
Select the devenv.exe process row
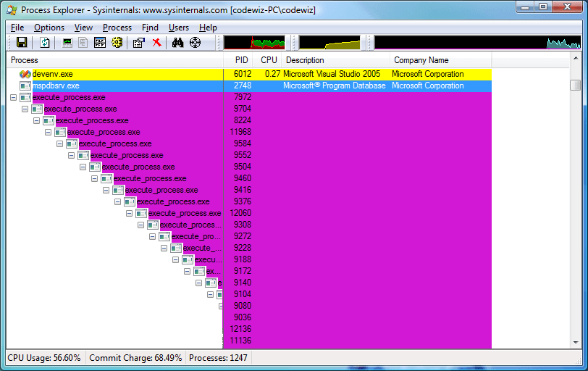point(52,74)
